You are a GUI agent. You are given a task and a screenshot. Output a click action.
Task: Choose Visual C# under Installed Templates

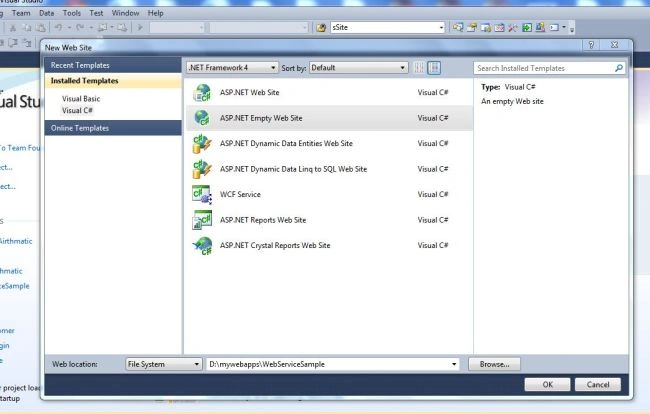click(77, 111)
